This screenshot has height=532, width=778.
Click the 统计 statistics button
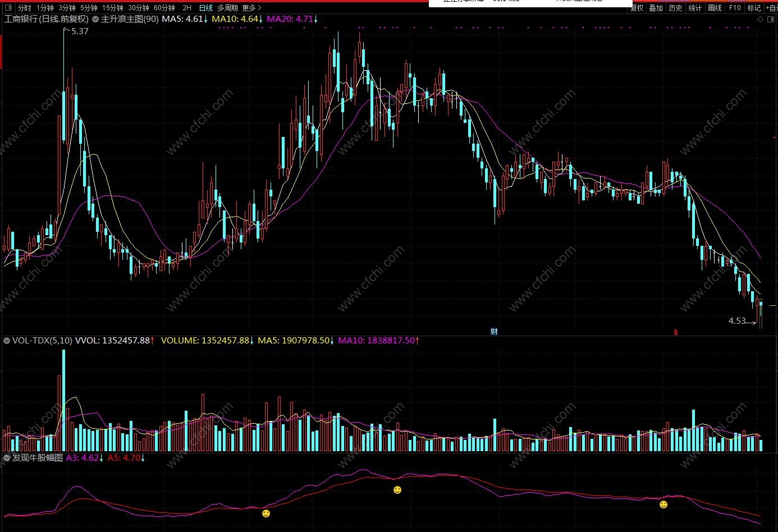695,8
